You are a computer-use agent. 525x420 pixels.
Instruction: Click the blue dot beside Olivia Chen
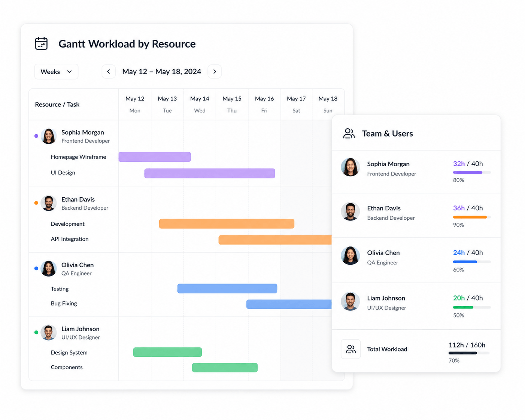[x=36, y=268]
